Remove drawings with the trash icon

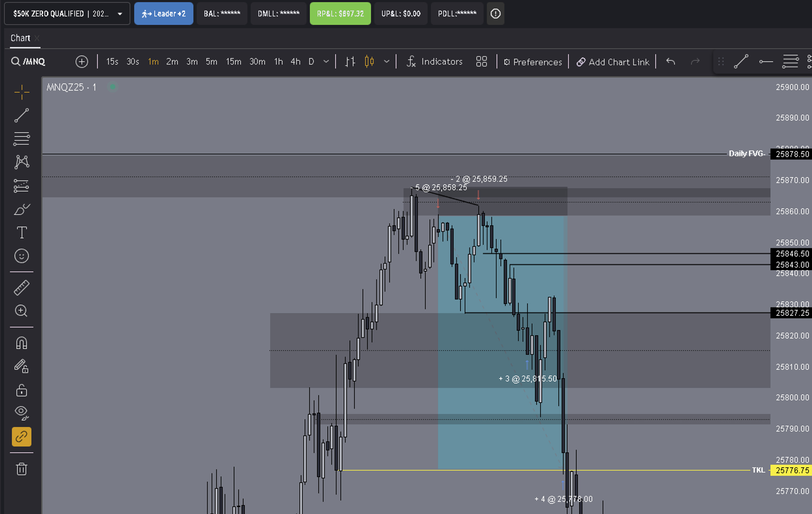[x=22, y=469]
